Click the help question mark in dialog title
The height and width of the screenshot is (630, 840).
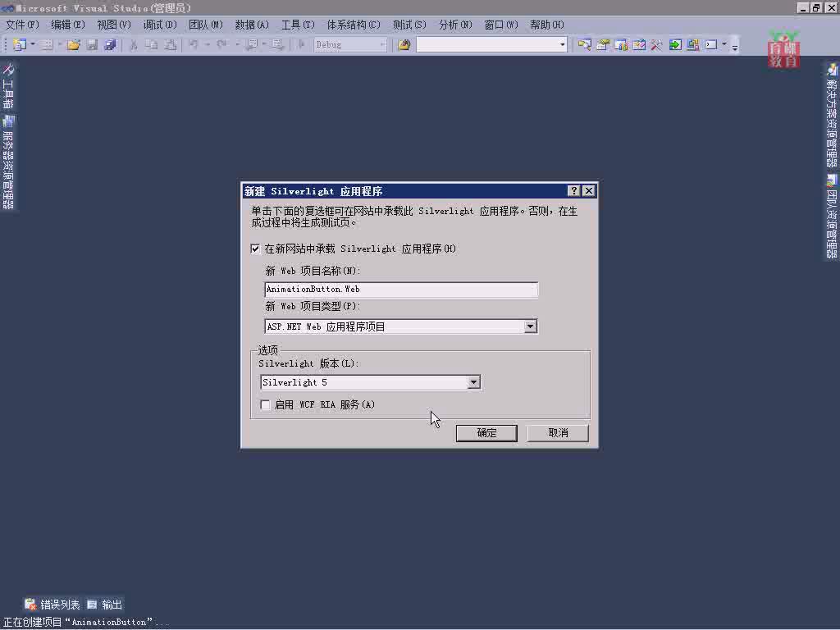[x=573, y=191]
